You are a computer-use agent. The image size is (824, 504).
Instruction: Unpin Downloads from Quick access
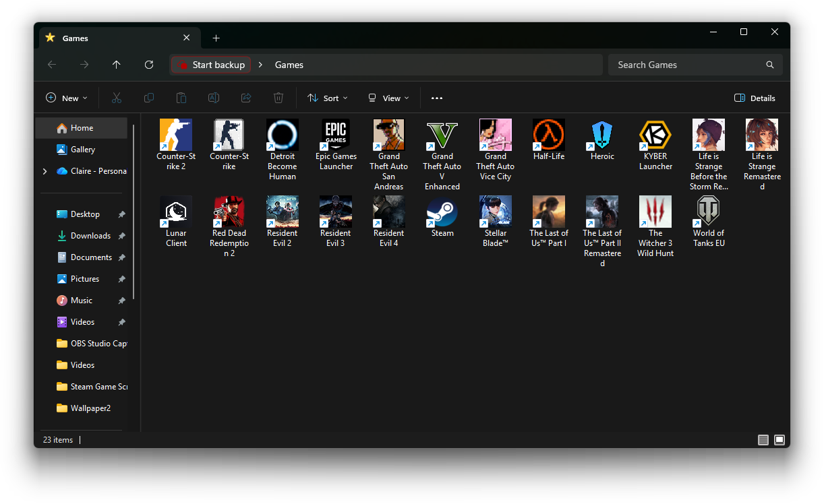click(122, 236)
